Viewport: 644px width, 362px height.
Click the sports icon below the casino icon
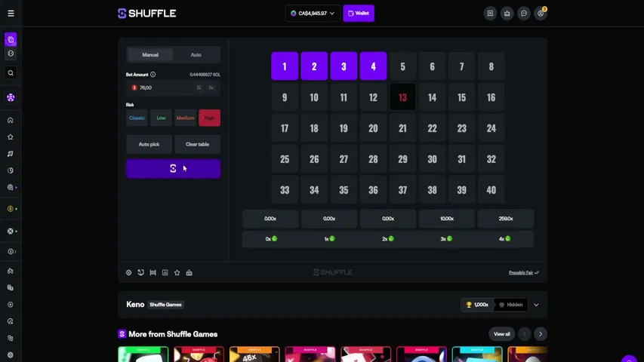tap(11, 54)
